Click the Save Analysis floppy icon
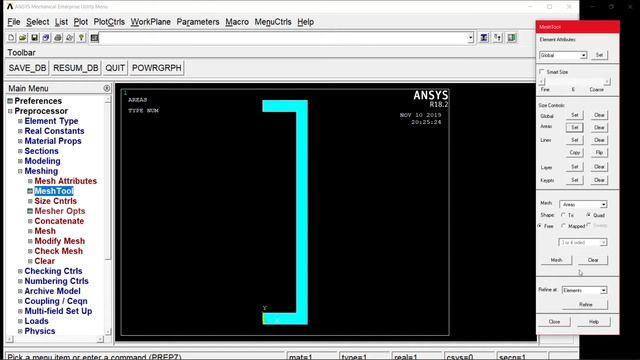Viewport: 640px width, 360px height. pyautogui.click(x=34, y=38)
